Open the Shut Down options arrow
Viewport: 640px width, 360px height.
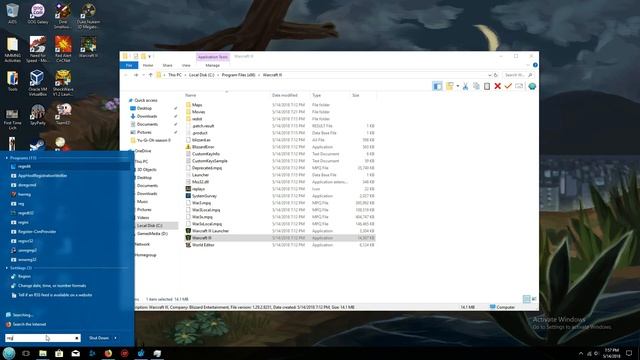point(116,338)
